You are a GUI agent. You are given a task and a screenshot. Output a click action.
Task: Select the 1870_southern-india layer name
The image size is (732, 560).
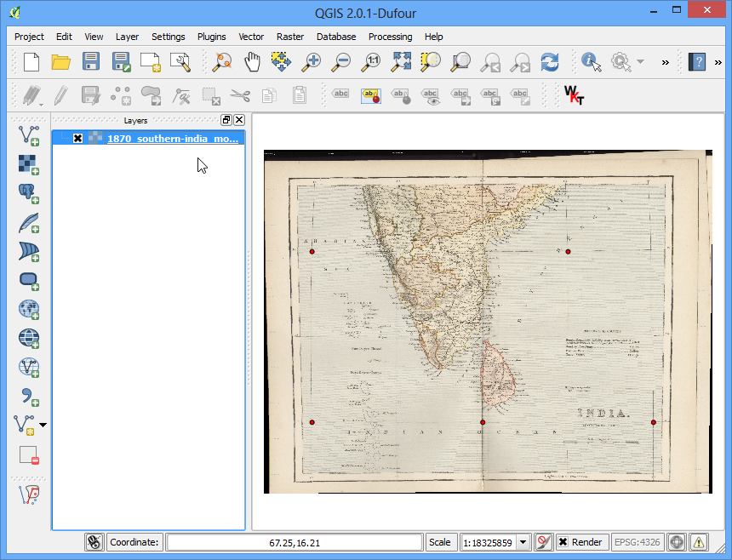click(x=173, y=139)
